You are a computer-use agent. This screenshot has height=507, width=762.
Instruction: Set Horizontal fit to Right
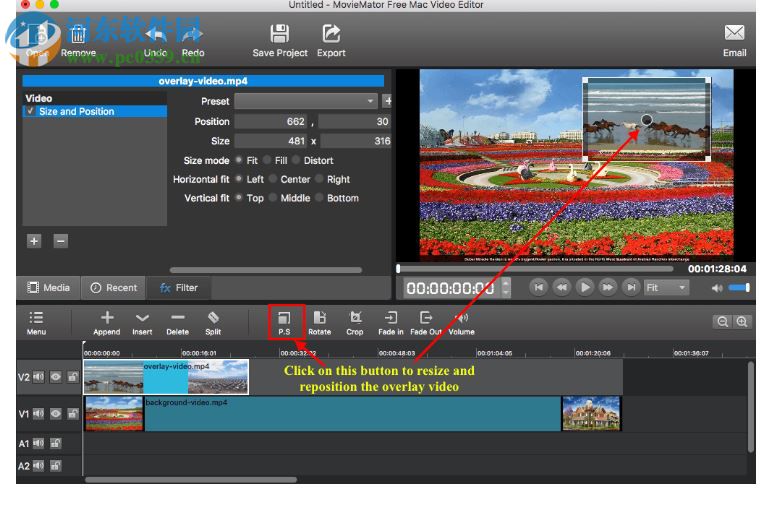point(319,179)
